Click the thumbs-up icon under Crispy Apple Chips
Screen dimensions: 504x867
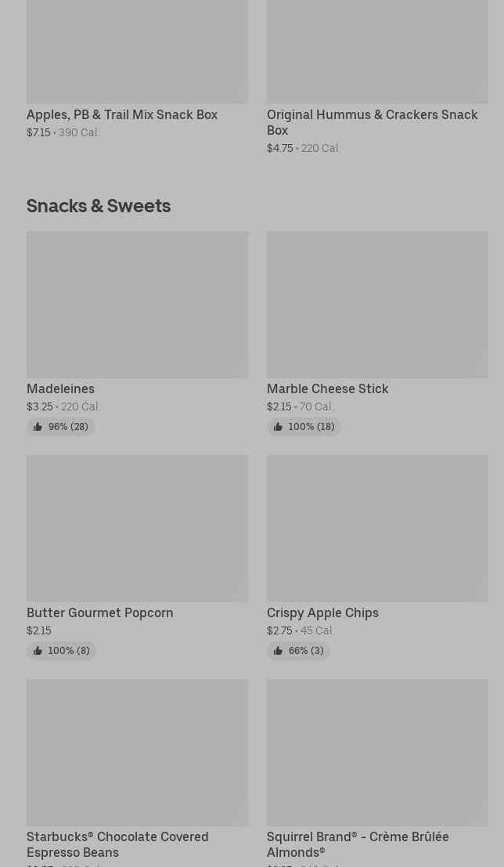coord(278,651)
